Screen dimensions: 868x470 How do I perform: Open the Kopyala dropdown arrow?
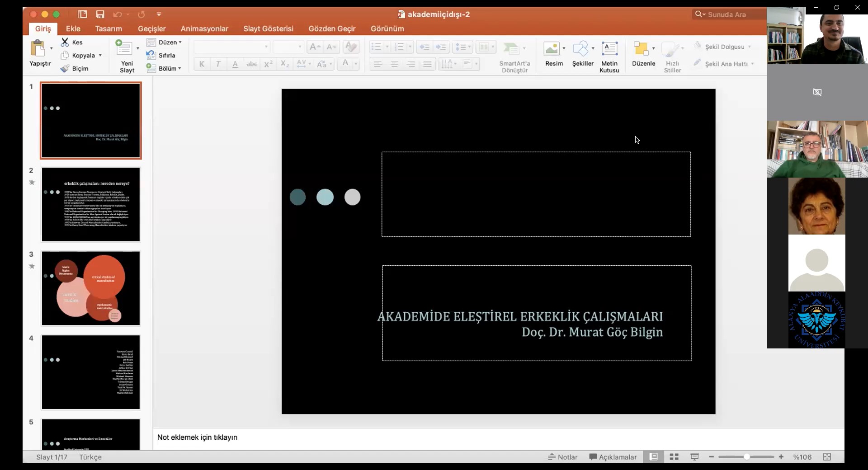point(100,55)
